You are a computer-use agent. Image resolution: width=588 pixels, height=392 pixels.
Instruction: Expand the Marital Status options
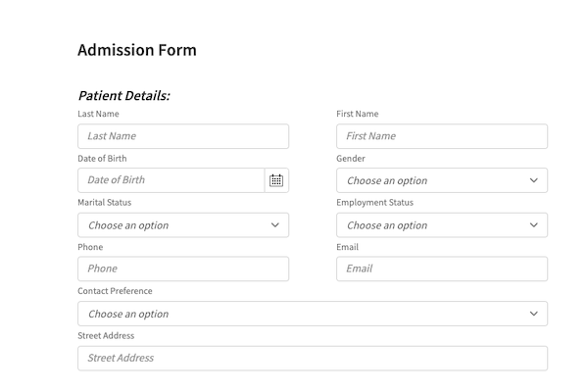tap(183, 225)
